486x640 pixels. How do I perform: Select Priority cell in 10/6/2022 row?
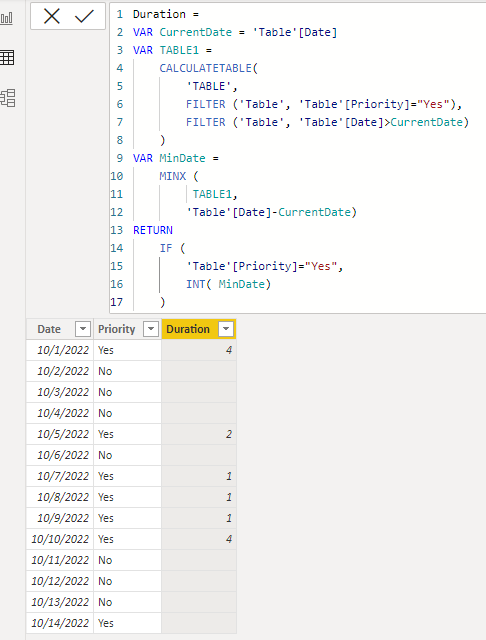click(x=128, y=455)
